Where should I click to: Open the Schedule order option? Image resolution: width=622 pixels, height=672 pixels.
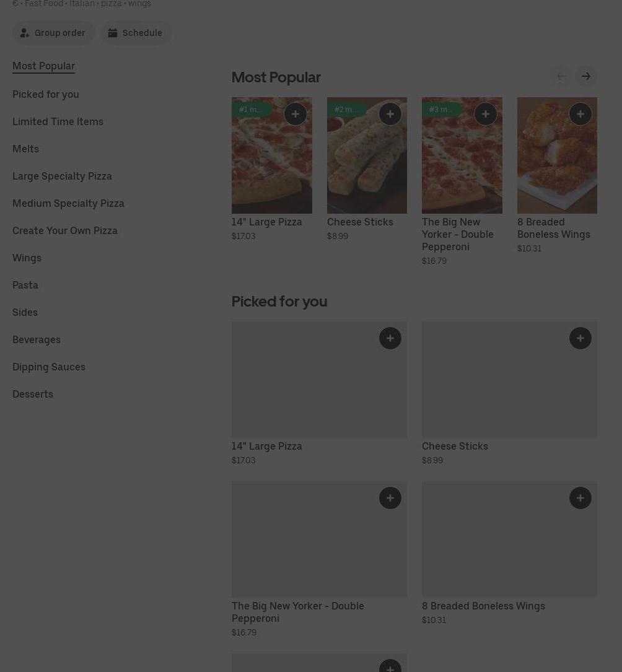pyautogui.click(x=136, y=33)
